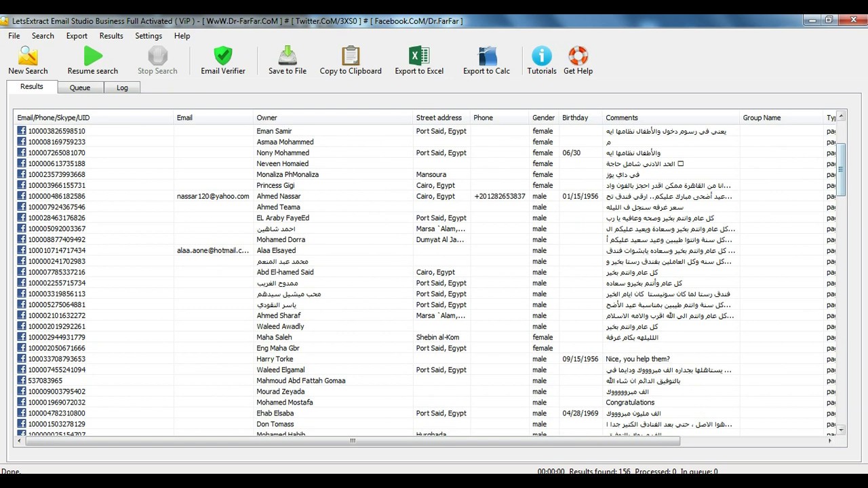Open the Email Verifier tool
The width and height of the screenshot is (868, 488).
pyautogui.click(x=223, y=60)
